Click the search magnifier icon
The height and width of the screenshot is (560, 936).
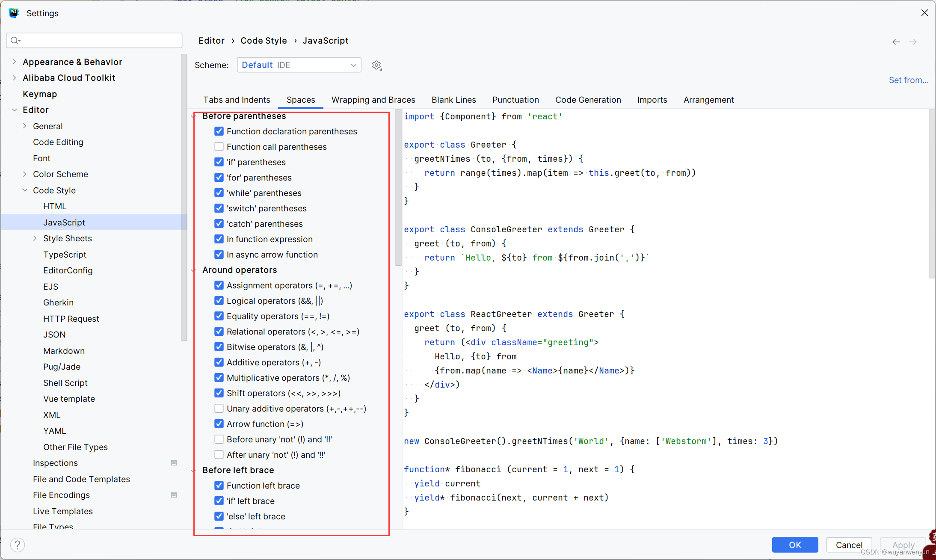pyautogui.click(x=15, y=40)
